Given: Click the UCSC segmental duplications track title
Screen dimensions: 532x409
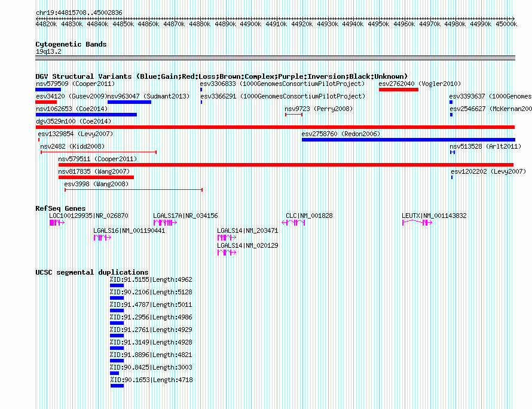Looking at the screenshot, I should [x=92, y=272].
